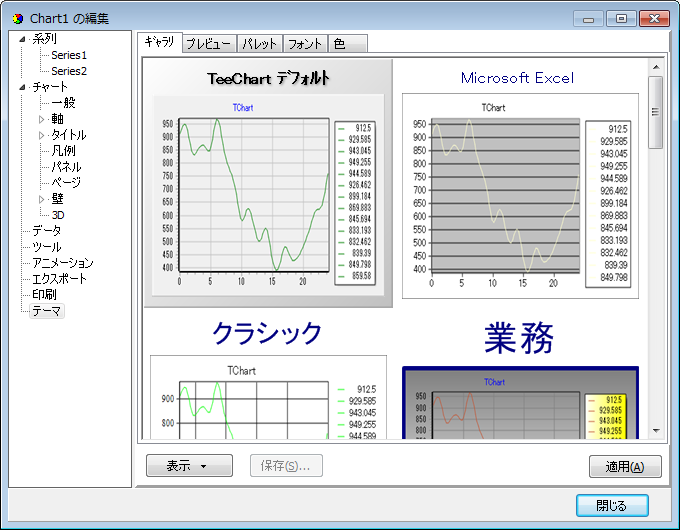Image resolution: width=680 pixels, height=530 pixels.
Task: Expand the タイトル tree node
Action: tap(41, 135)
